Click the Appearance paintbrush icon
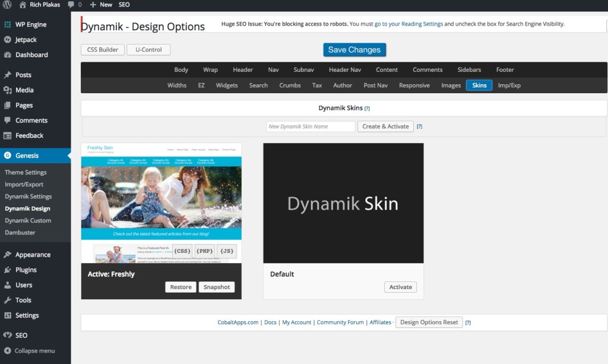 (7, 255)
